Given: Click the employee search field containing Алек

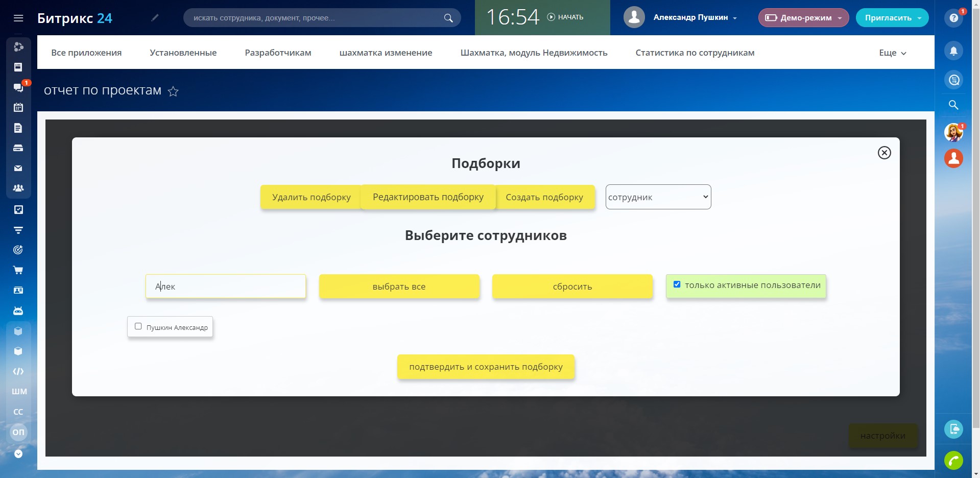Looking at the screenshot, I should click(x=226, y=286).
